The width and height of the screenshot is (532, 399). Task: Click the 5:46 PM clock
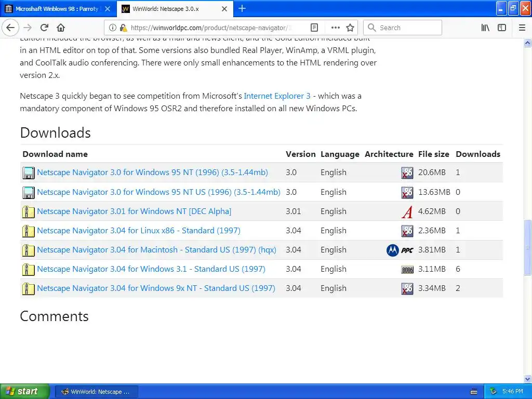pyautogui.click(x=513, y=391)
